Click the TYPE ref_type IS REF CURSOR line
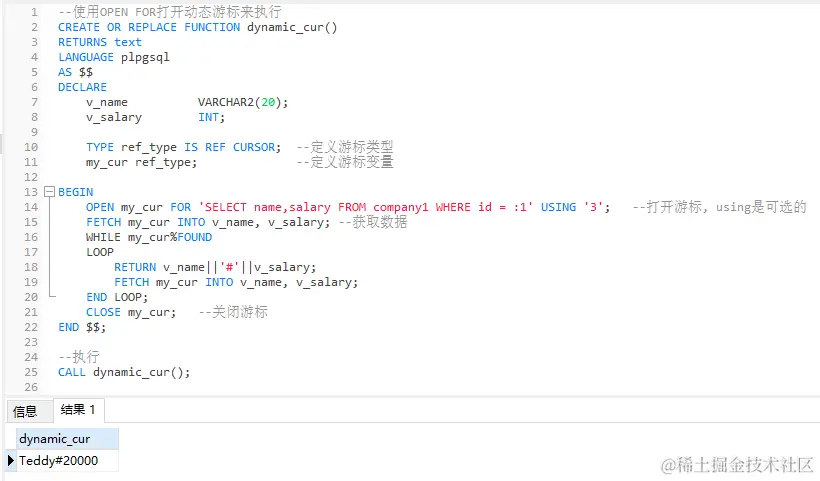Screen dimensions: 820x481 [x=184, y=147]
